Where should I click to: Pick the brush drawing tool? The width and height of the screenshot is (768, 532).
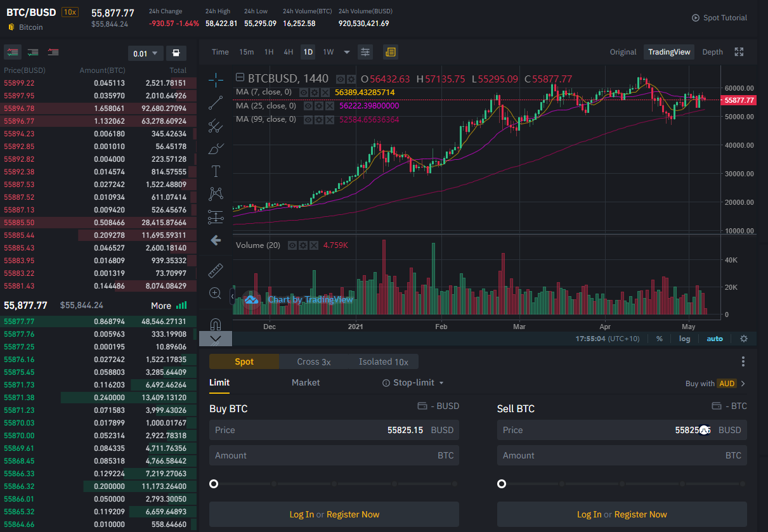pos(216,149)
